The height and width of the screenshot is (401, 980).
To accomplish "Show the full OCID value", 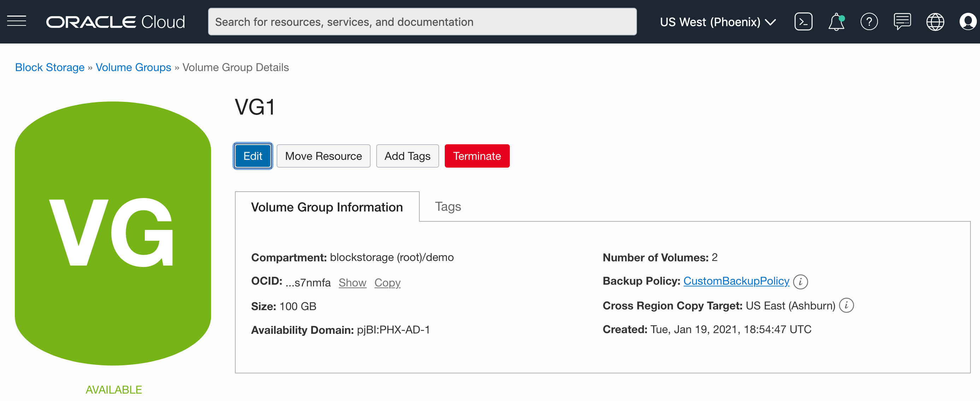I will (x=352, y=282).
